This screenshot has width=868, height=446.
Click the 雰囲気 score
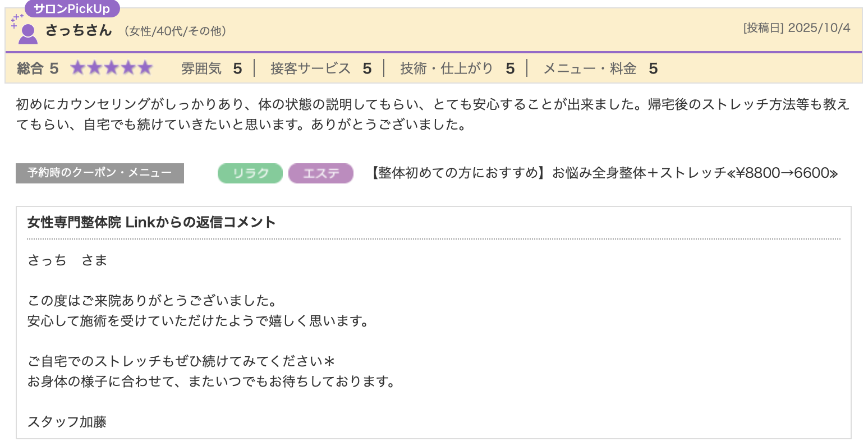pos(211,68)
